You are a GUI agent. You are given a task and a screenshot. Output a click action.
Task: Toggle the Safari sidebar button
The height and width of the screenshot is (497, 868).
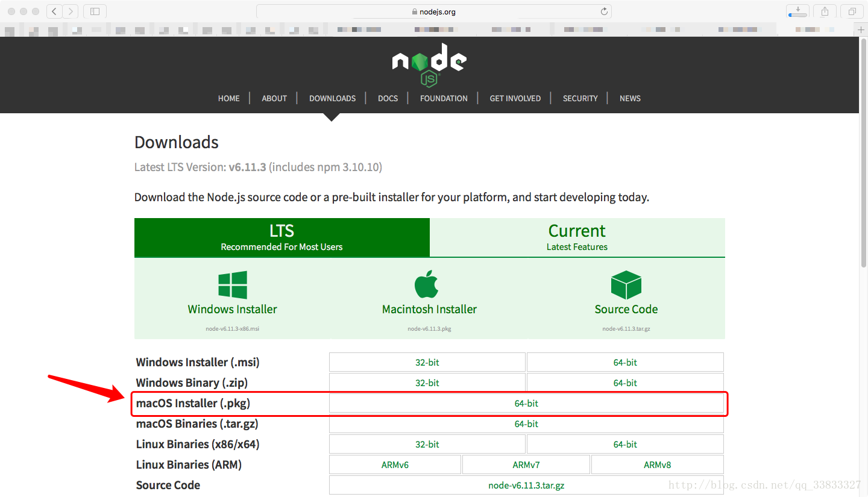click(x=95, y=11)
